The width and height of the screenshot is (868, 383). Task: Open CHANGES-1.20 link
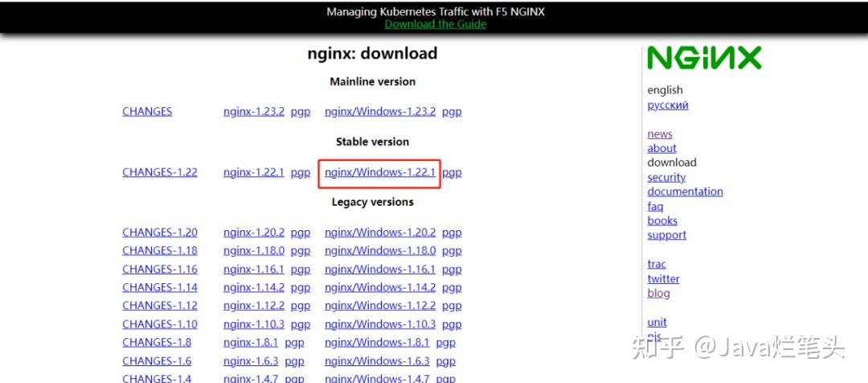[160, 233]
